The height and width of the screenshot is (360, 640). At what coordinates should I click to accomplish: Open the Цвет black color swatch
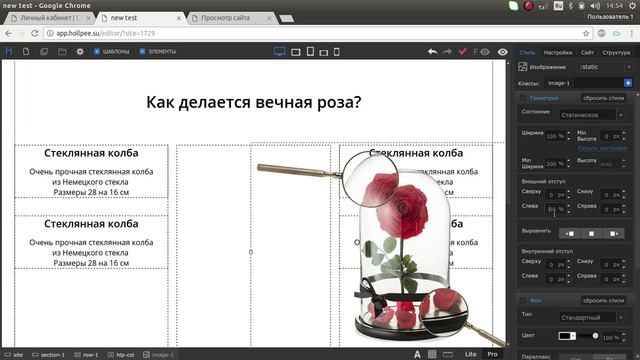[x=567, y=336]
